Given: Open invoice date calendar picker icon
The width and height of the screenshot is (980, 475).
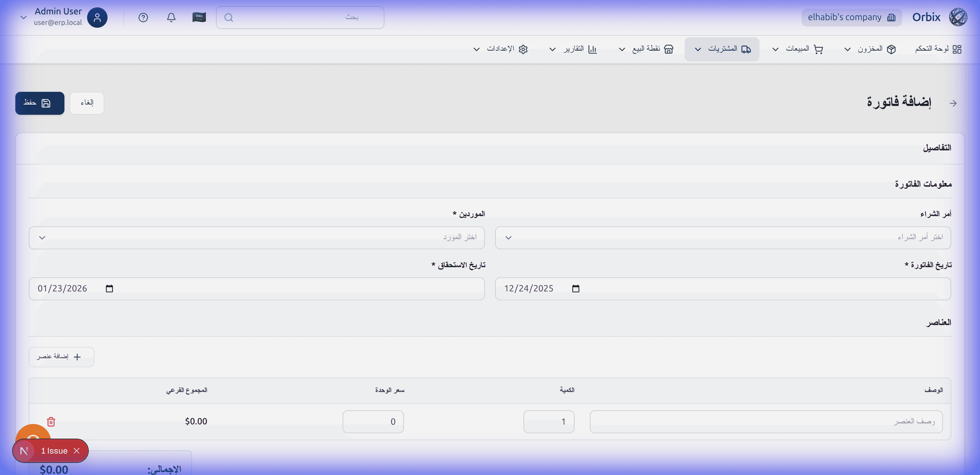Looking at the screenshot, I should [575, 289].
